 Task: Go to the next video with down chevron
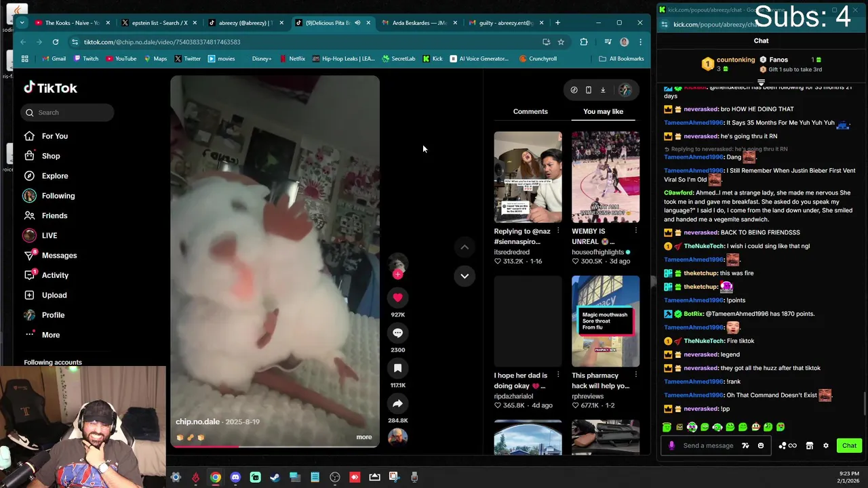click(465, 276)
